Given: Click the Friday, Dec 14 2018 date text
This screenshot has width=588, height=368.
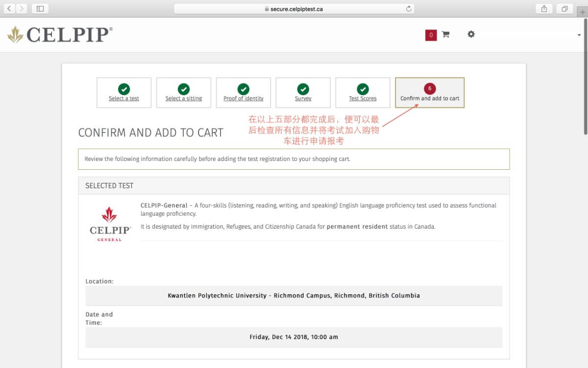Looking at the screenshot, I should coord(294,337).
